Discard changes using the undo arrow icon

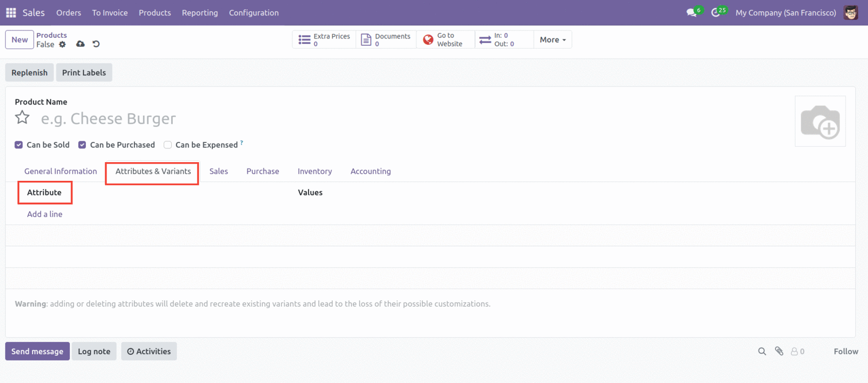tap(96, 44)
